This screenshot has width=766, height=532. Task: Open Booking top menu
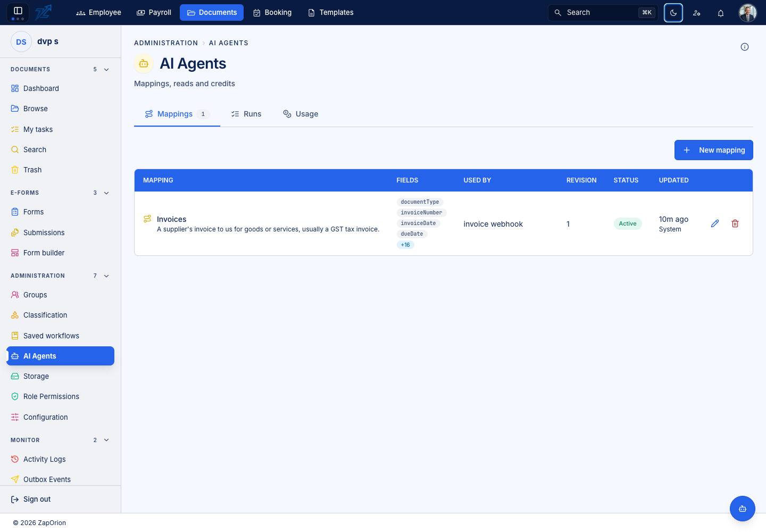pos(272,12)
